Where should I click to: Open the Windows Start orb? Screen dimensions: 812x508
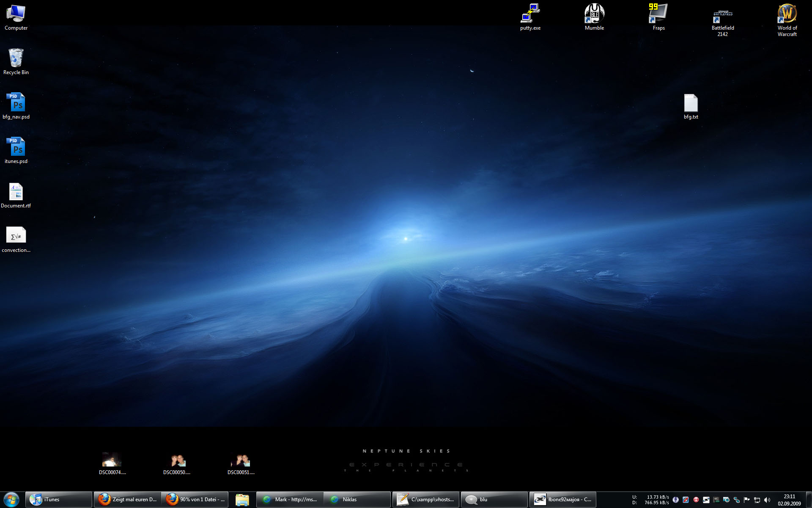[x=11, y=500]
